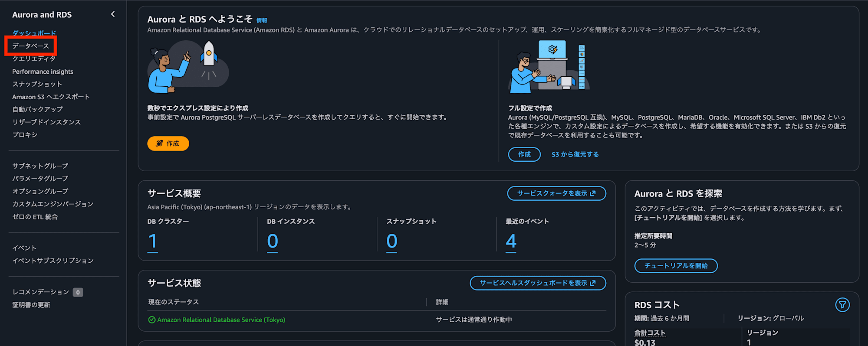Viewport: 868px width, 346px height.
Task: Open スナップショット in the sidebar
Action: [x=37, y=84]
